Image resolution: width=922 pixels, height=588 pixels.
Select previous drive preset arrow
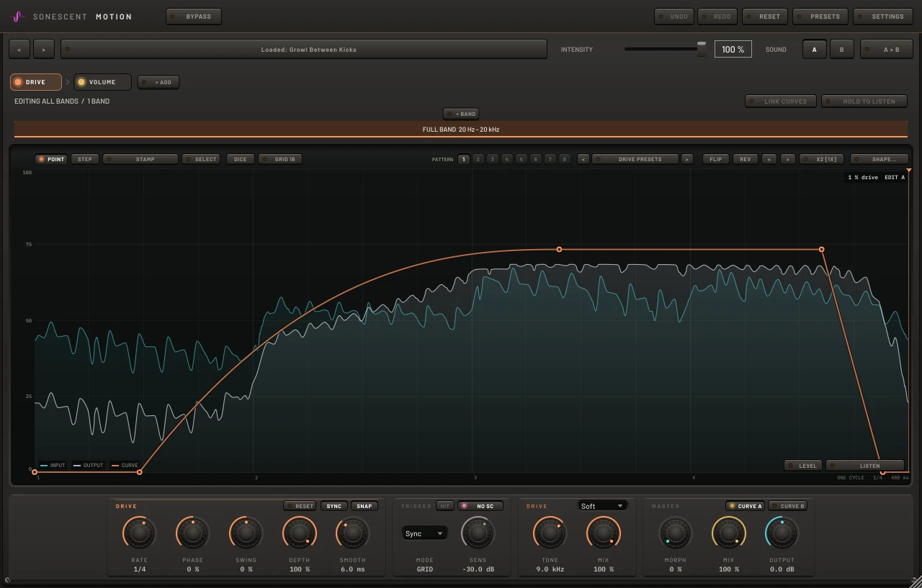tap(583, 159)
